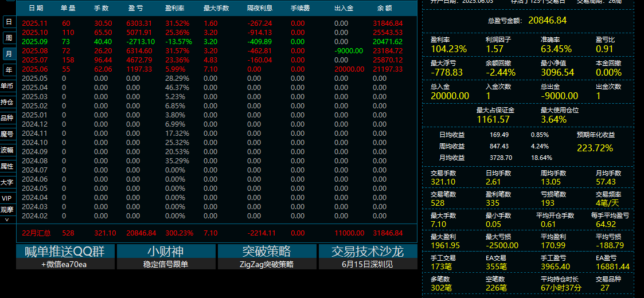Click the +微信ea70ea caption

click(65, 264)
